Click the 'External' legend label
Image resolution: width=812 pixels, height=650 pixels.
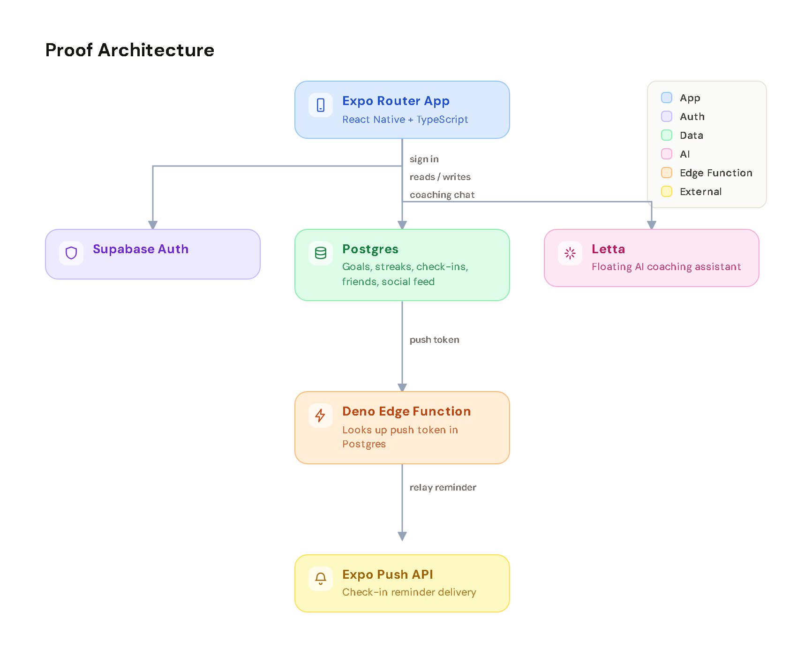tap(701, 191)
